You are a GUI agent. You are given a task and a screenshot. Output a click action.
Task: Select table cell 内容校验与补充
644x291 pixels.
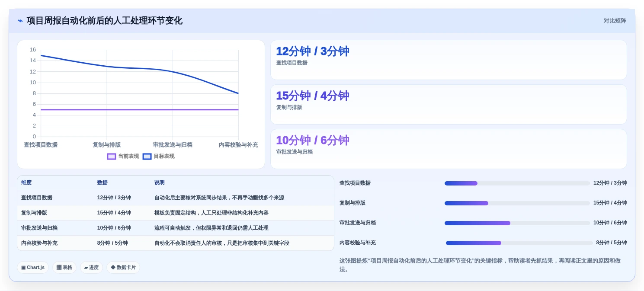39,243
